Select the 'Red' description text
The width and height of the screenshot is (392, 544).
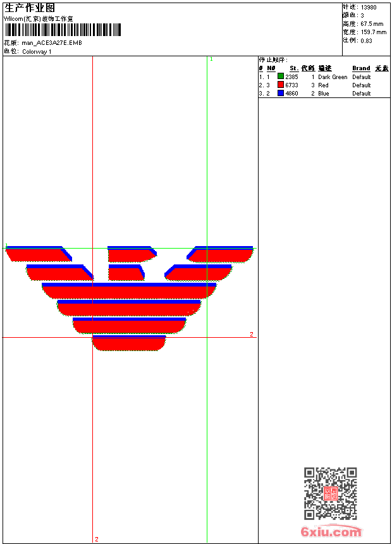pos(323,85)
